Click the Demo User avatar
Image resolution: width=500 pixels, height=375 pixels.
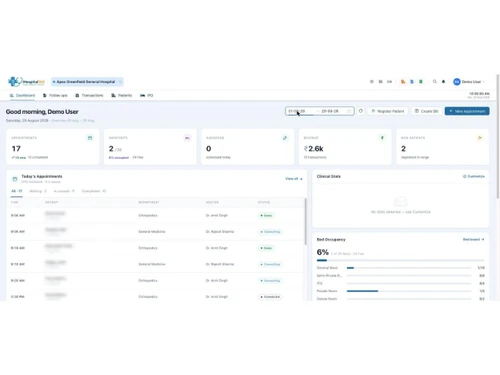click(457, 82)
